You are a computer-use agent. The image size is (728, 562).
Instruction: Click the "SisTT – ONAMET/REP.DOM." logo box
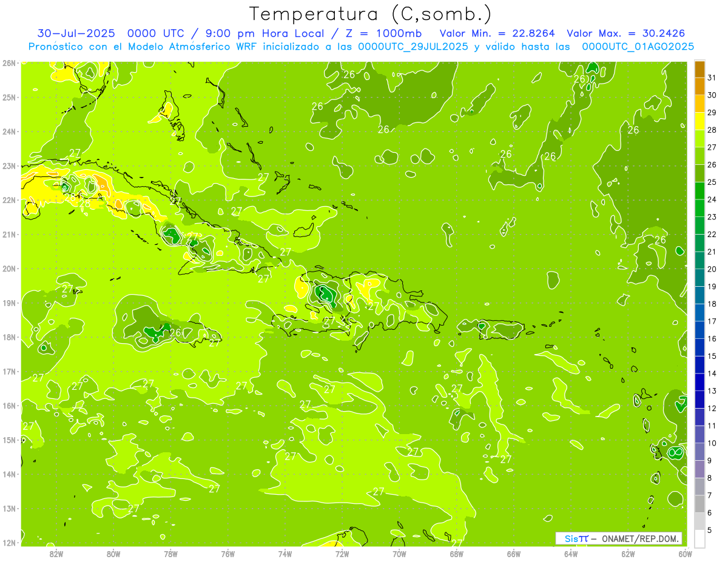(x=619, y=538)
